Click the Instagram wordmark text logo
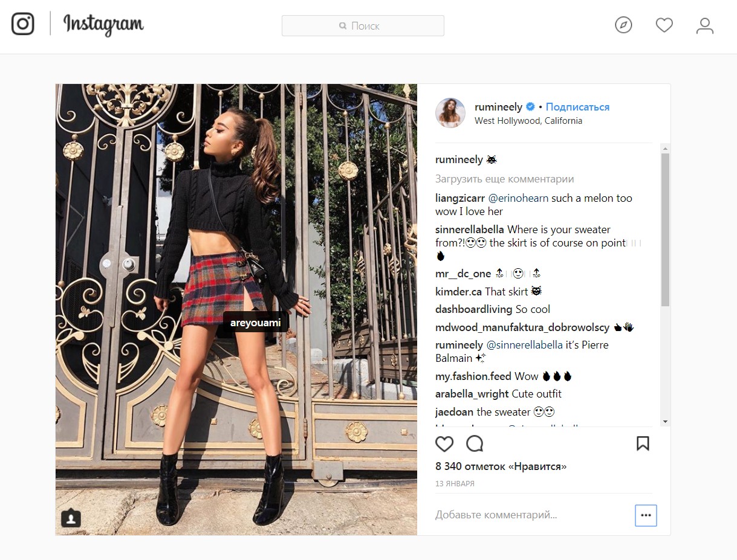The image size is (737, 560). [103, 25]
